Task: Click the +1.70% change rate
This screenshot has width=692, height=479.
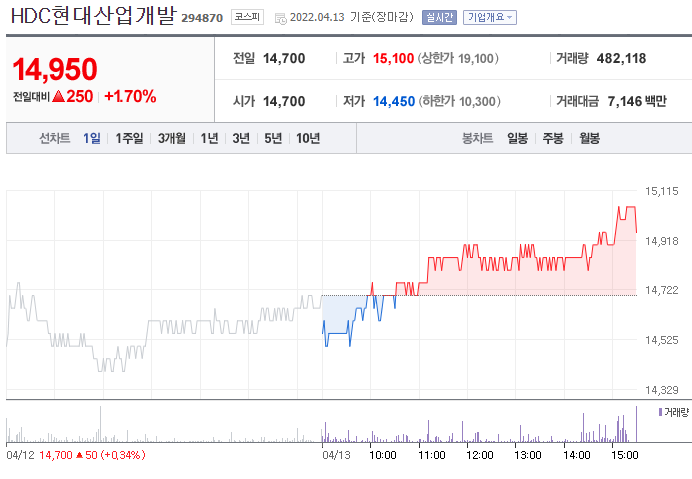Action: tap(130, 96)
